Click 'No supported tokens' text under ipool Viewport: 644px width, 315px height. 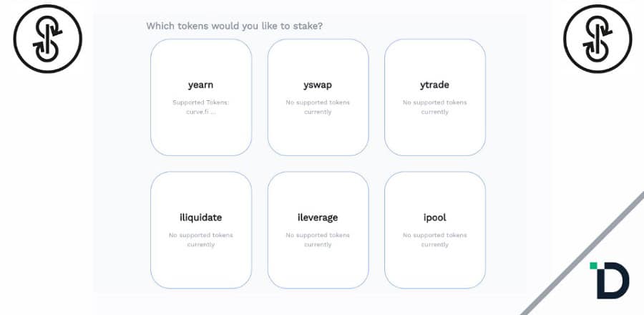pyautogui.click(x=434, y=235)
